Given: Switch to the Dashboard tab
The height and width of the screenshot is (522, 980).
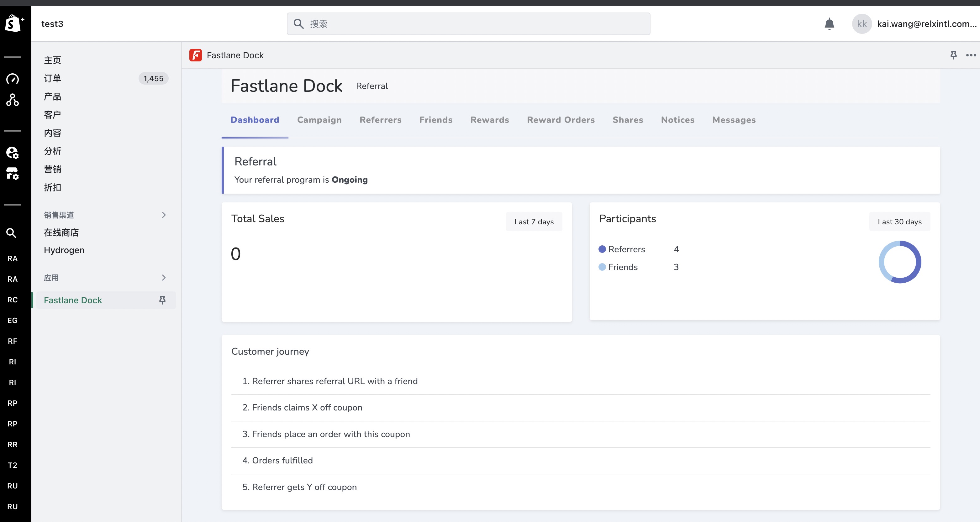Looking at the screenshot, I should pos(255,120).
